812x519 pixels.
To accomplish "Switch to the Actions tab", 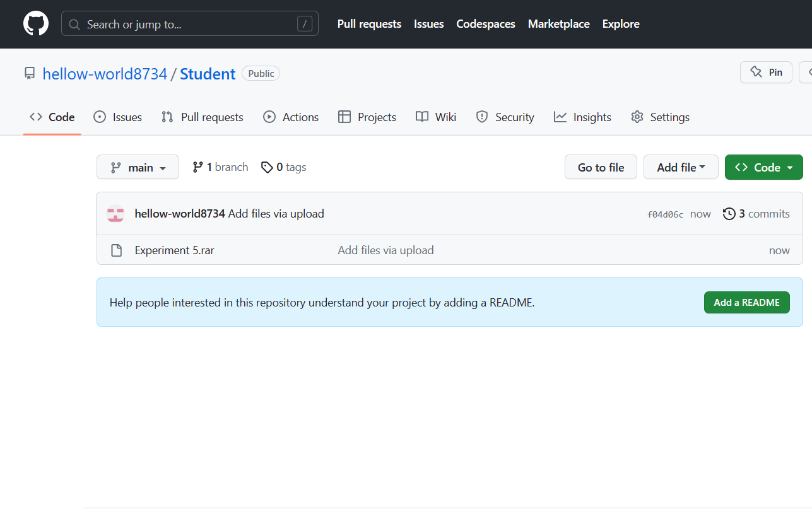I will click(x=291, y=117).
